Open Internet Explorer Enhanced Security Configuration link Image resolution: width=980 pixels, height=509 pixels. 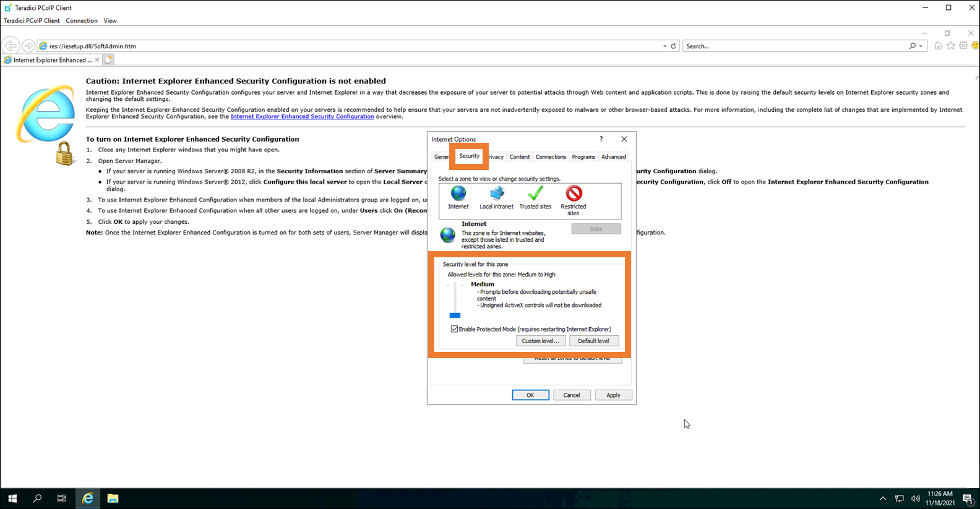point(302,116)
